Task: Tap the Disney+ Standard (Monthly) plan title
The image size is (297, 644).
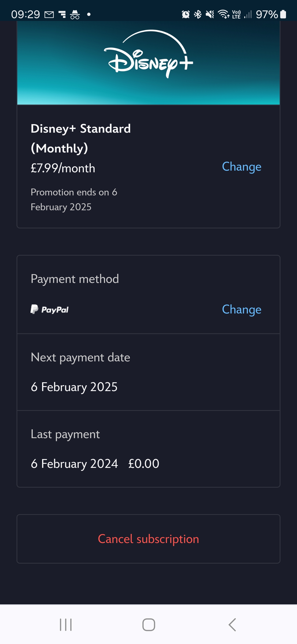Action: click(x=81, y=138)
